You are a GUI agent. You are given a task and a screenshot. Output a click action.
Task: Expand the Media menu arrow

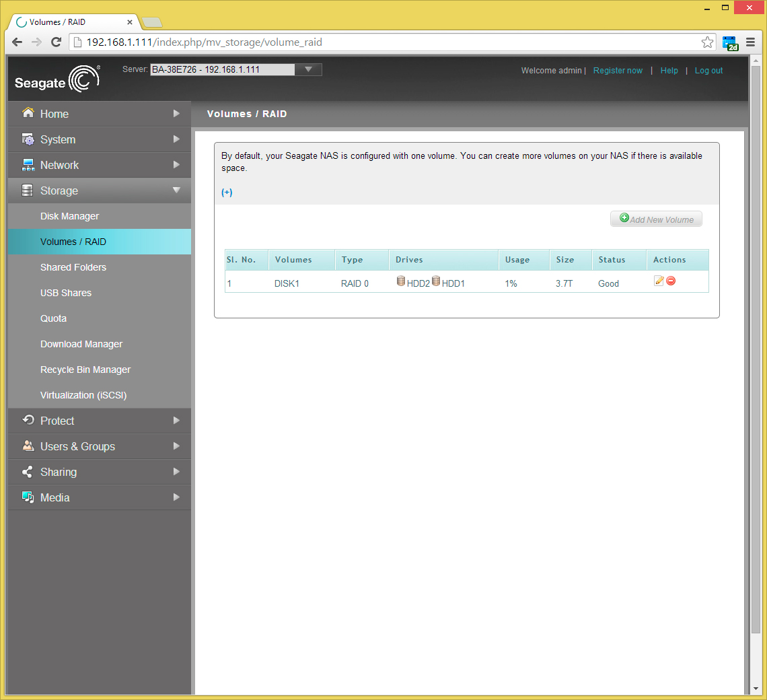click(176, 497)
